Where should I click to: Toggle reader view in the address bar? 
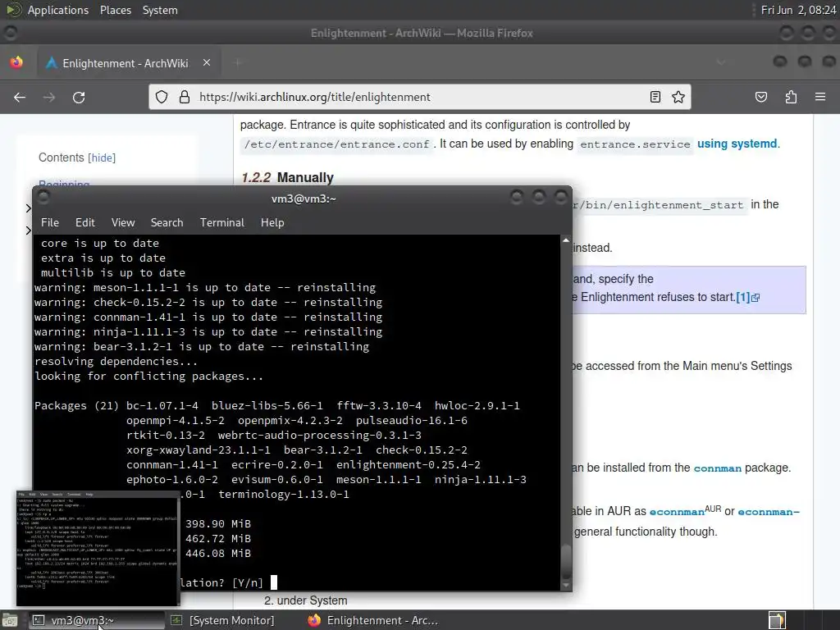tap(655, 97)
